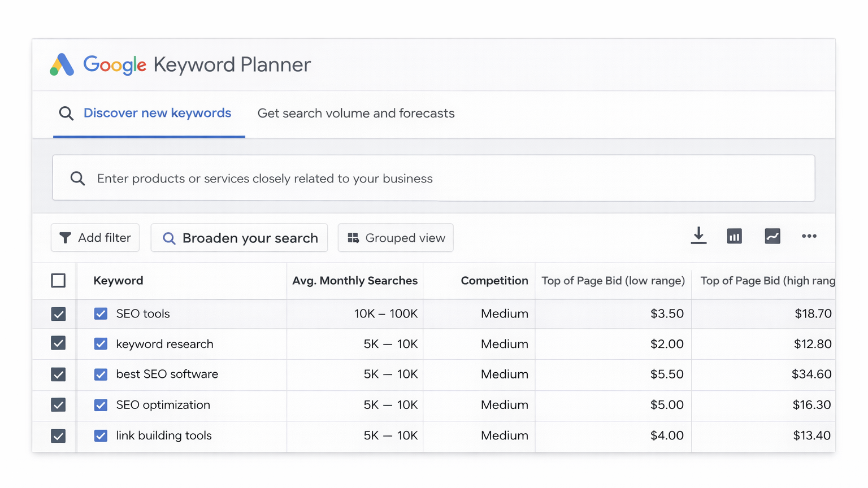868x488 pixels.
Task: Toggle the select-all checkbox in table header
Action: (x=59, y=280)
